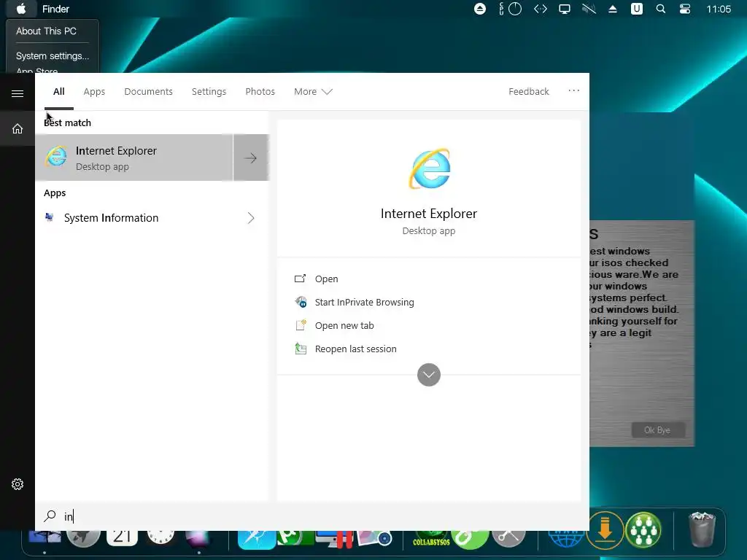Switch to the Photos search tab
Image resolution: width=747 pixels, height=560 pixels.
point(260,91)
